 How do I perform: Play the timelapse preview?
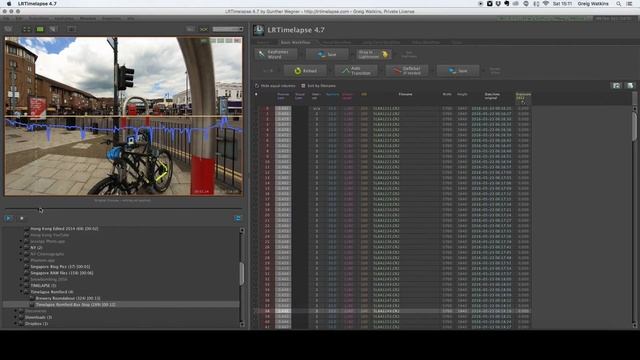(x=8, y=218)
